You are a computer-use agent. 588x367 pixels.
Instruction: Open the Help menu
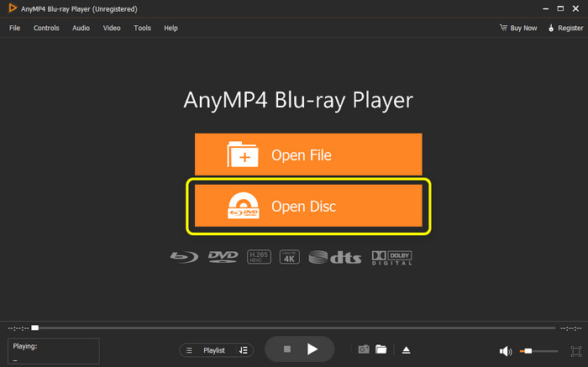click(171, 28)
